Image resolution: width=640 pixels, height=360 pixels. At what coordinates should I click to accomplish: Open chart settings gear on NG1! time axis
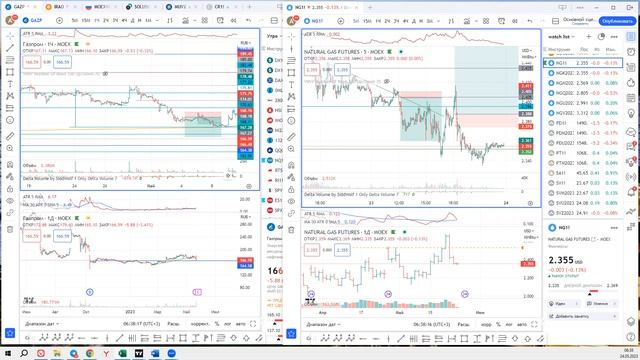point(530,203)
